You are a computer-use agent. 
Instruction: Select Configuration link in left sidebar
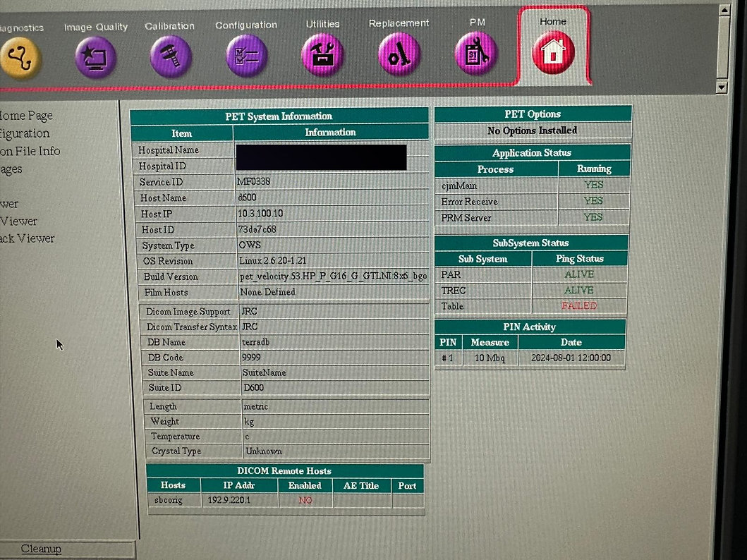coord(25,133)
